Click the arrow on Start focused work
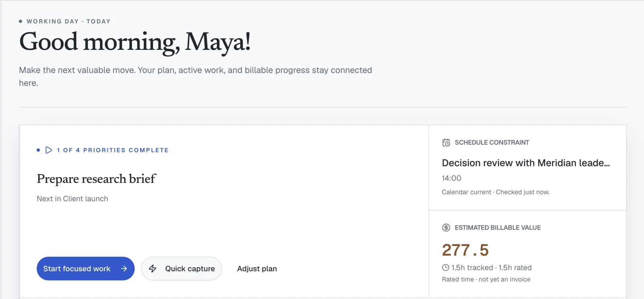Image resolution: width=644 pixels, height=299 pixels. [124, 268]
